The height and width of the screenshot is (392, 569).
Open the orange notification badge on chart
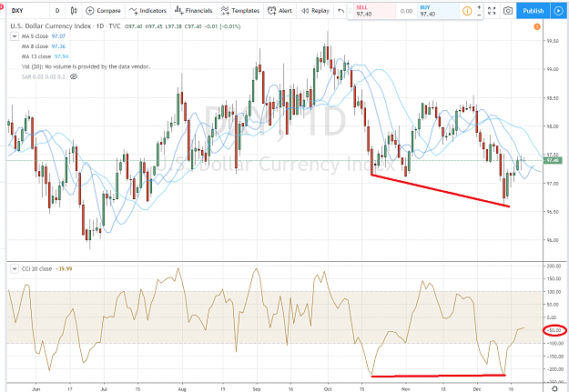point(537,26)
